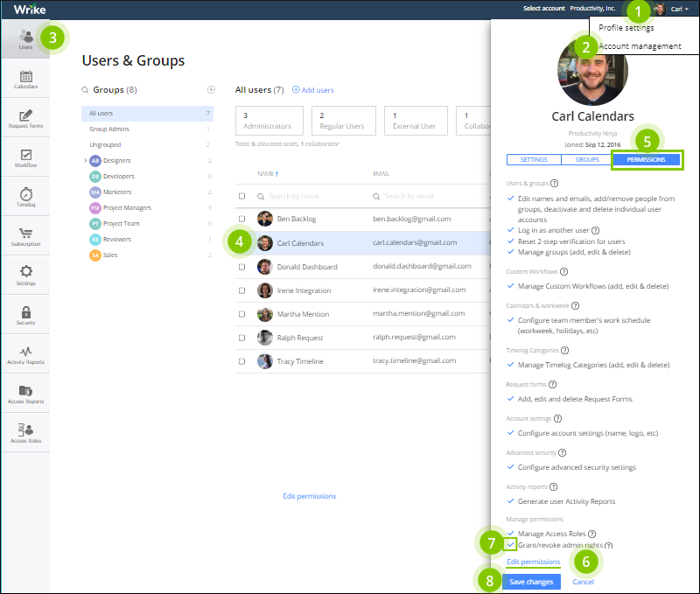This screenshot has width=700, height=594.
Task: Toggle Grant/revoke admin rights checkbox
Action: coord(511,544)
